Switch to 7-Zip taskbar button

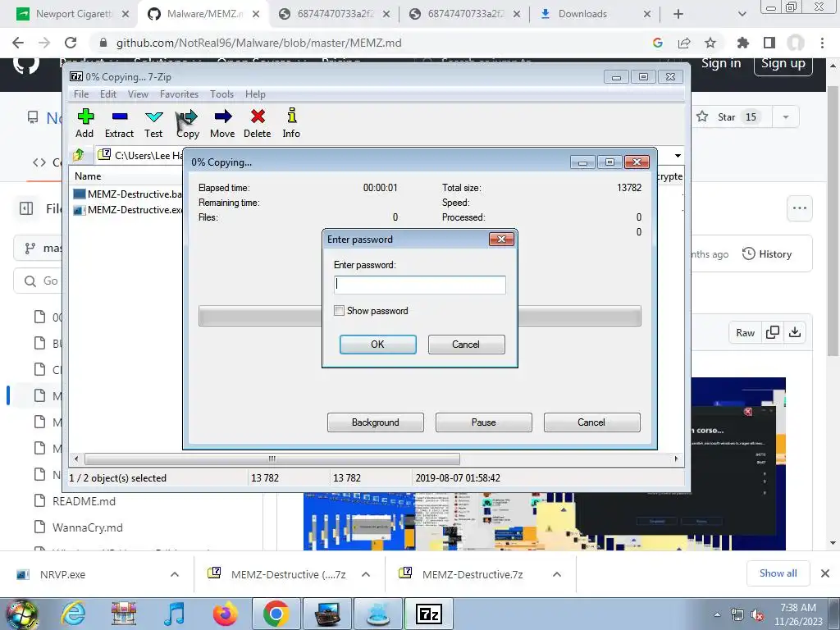(x=428, y=614)
